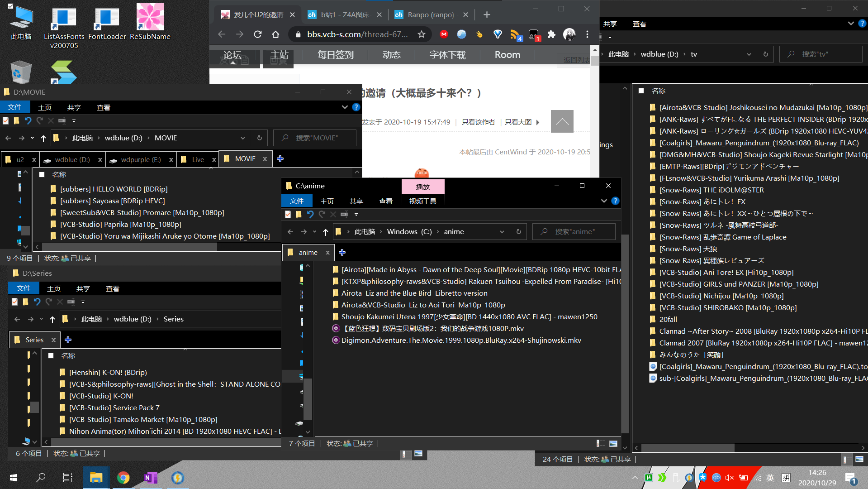868x489 pixels.
Task: Open 查看 tab in the Series window
Action: (112, 288)
